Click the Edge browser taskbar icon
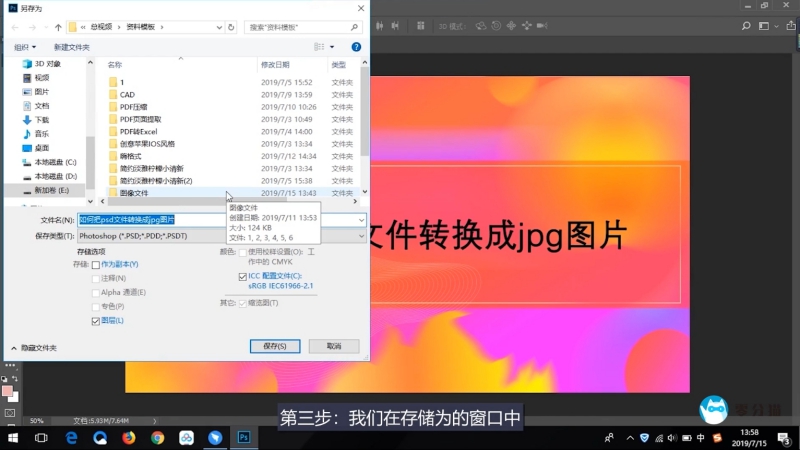Image resolution: width=800 pixels, height=450 pixels. pyautogui.click(x=70, y=437)
